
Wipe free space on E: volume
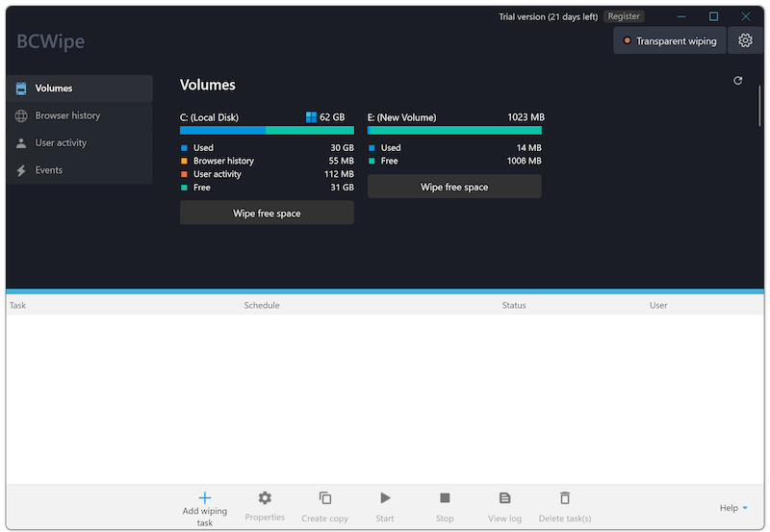coord(454,187)
